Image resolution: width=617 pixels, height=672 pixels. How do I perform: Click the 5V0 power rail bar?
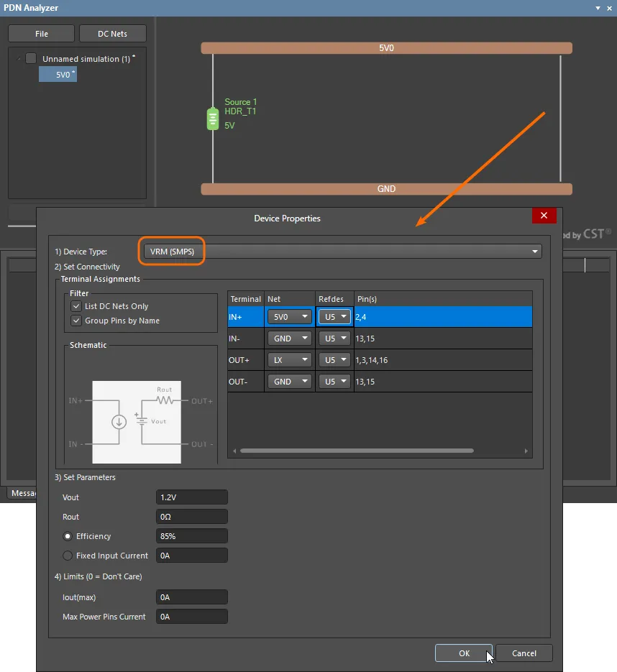[x=386, y=48]
